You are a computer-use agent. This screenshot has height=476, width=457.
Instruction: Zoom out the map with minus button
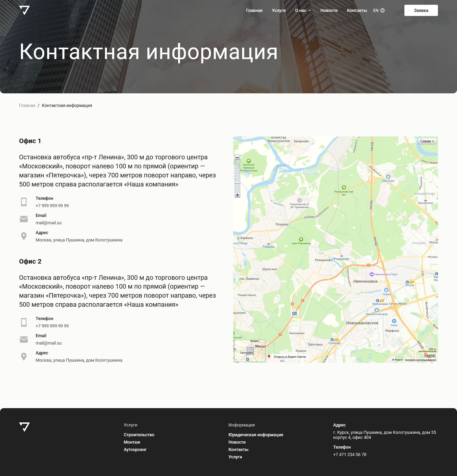point(237,157)
